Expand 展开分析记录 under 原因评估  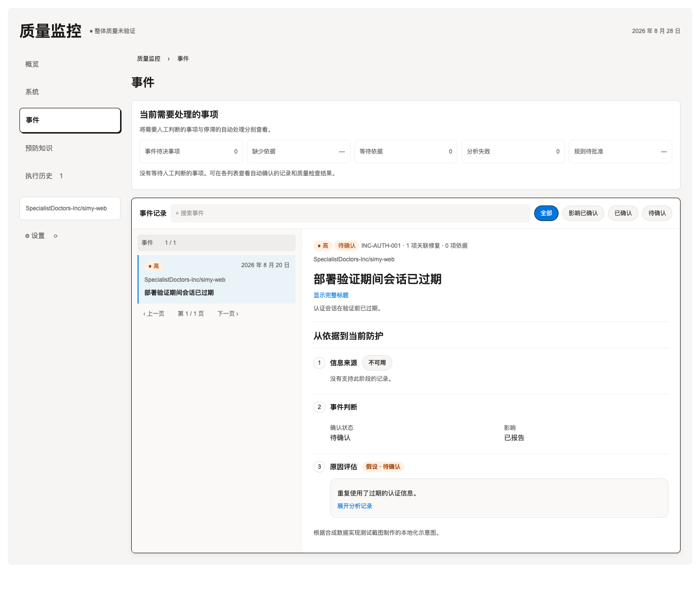355,506
